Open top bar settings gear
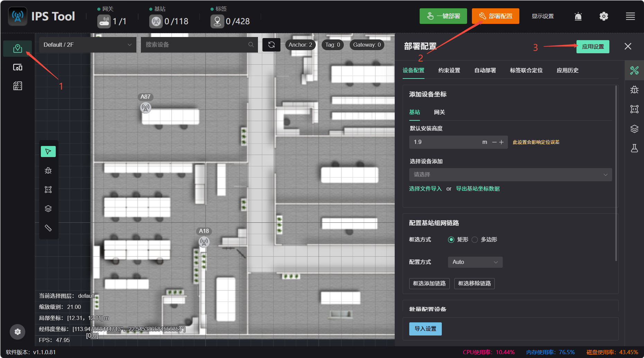 tap(604, 16)
